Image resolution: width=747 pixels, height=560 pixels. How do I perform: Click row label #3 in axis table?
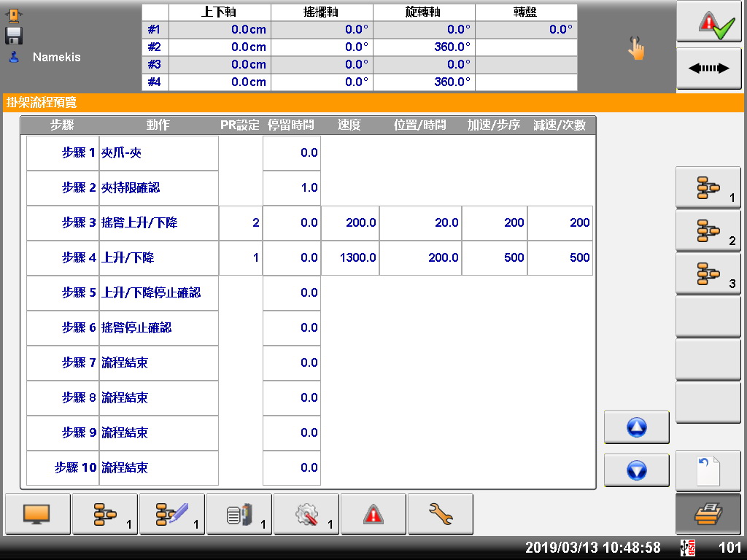coord(155,64)
